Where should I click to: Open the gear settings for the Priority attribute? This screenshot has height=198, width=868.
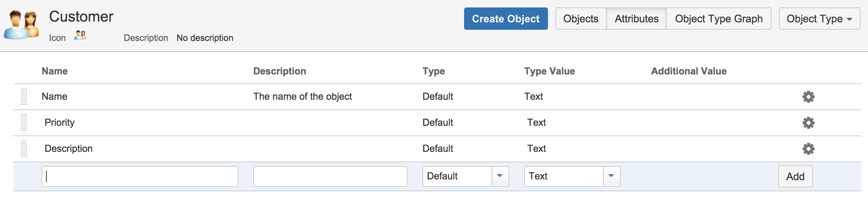(808, 123)
